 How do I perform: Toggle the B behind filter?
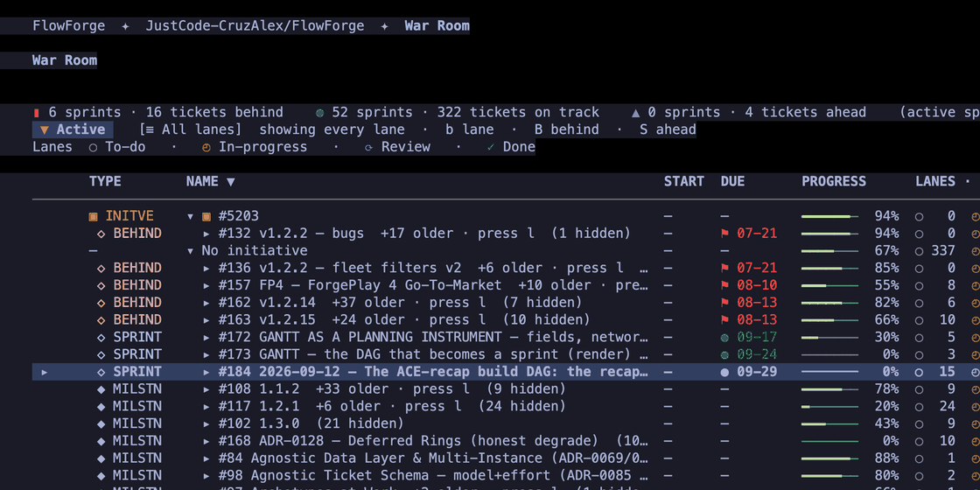click(x=566, y=130)
